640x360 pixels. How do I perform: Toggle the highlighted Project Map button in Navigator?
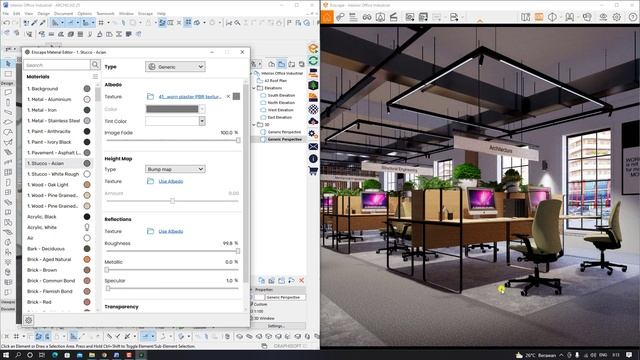pos(281,64)
